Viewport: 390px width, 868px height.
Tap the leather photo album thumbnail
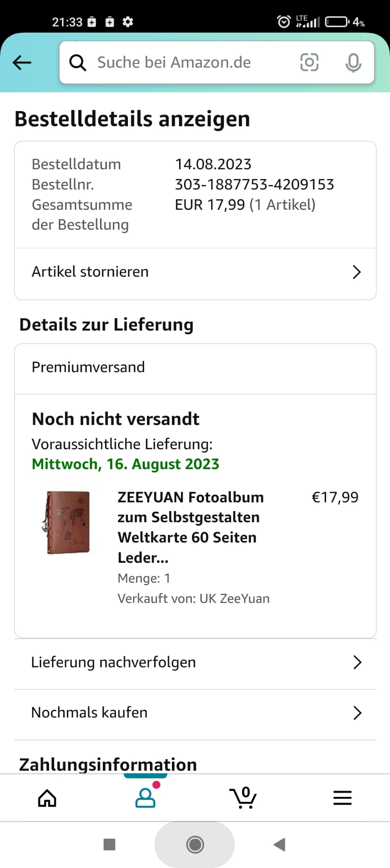tap(68, 523)
